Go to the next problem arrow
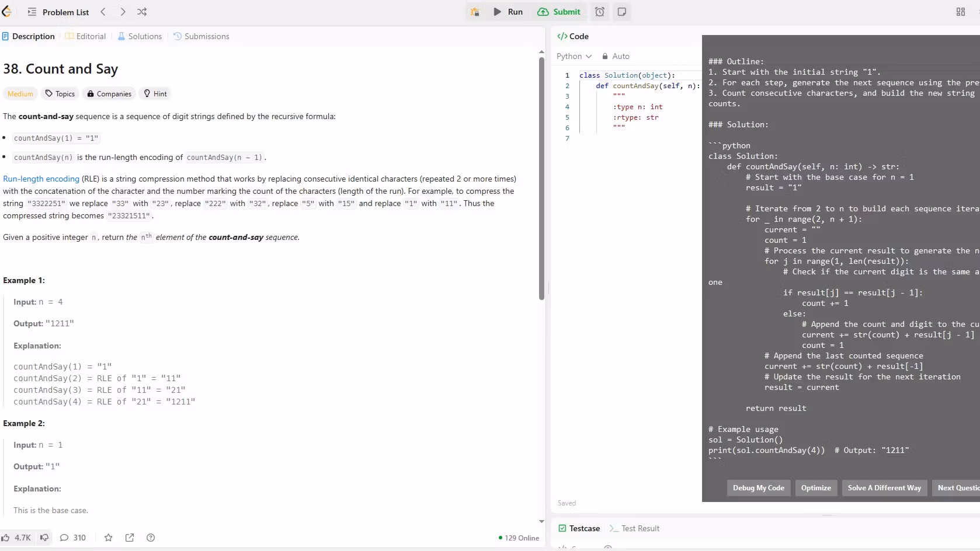The height and width of the screenshot is (551, 980). (123, 12)
